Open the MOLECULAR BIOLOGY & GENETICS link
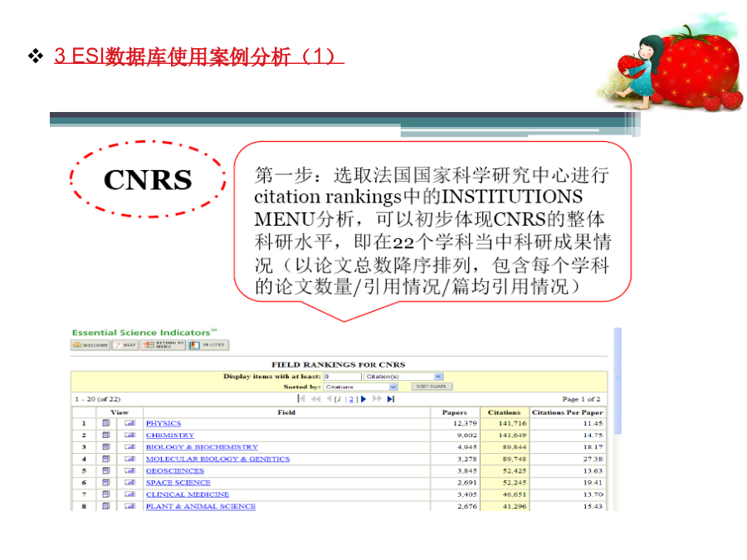 coord(217,459)
